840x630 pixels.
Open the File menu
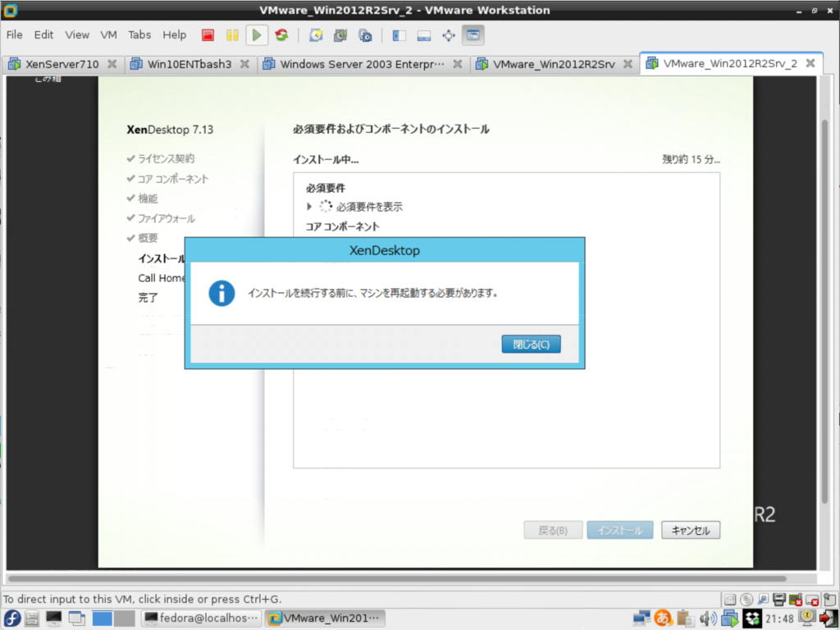pyautogui.click(x=15, y=34)
